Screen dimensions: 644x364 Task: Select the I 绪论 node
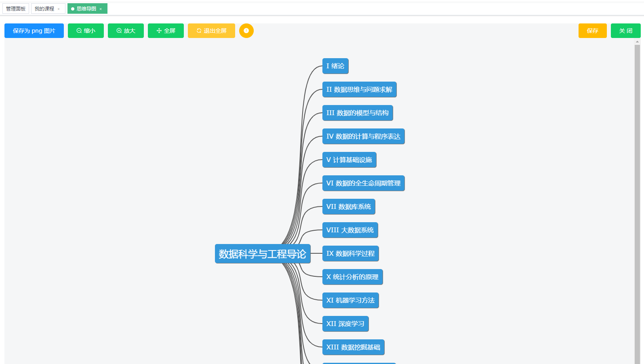[x=335, y=66]
